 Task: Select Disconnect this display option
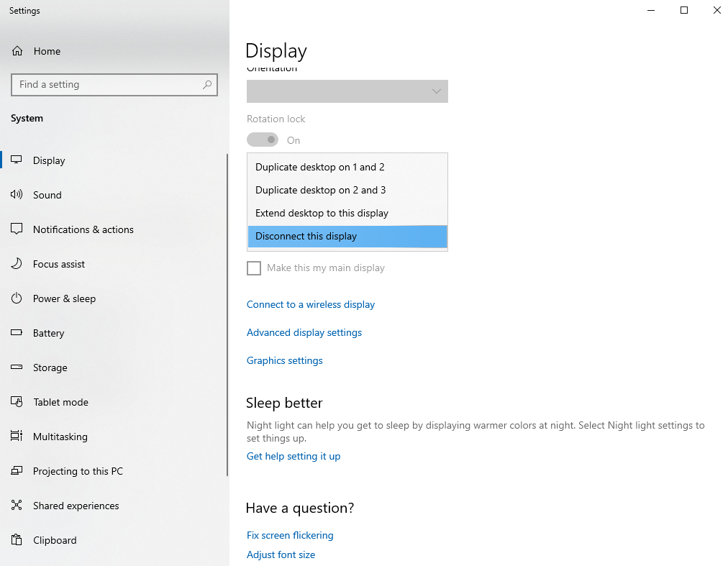306,236
